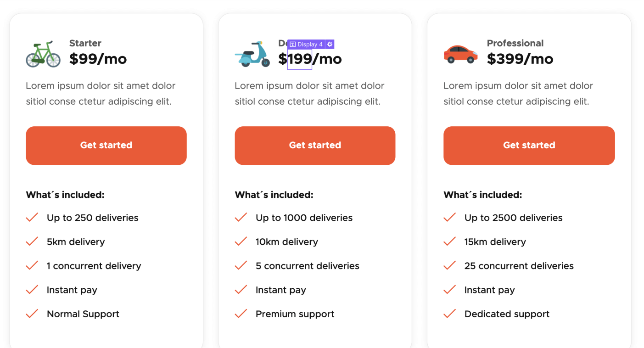Toggle the check next to 15km delivery

click(x=449, y=241)
